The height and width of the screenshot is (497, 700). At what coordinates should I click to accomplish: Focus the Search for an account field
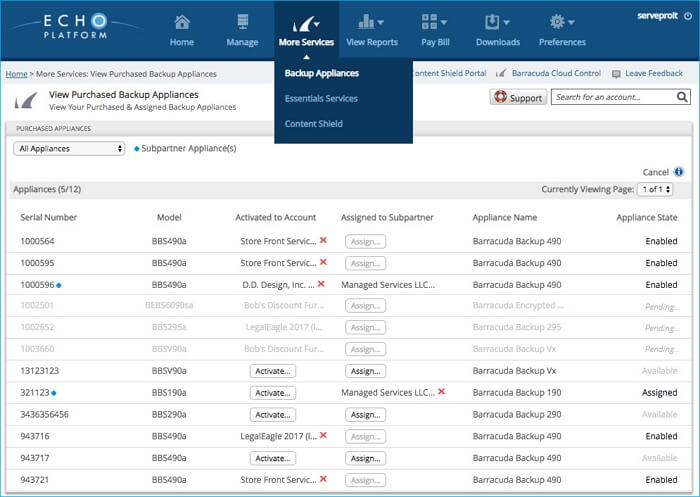click(x=612, y=97)
